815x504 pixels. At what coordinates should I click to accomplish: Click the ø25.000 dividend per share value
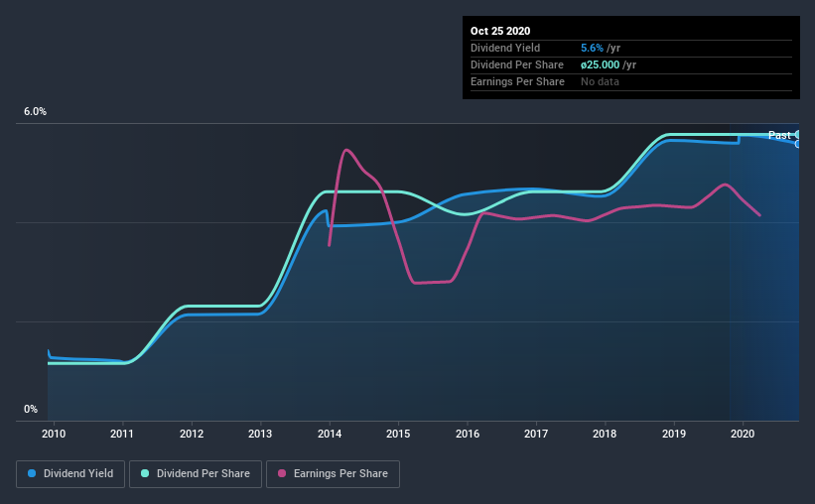(x=600, y=64)
